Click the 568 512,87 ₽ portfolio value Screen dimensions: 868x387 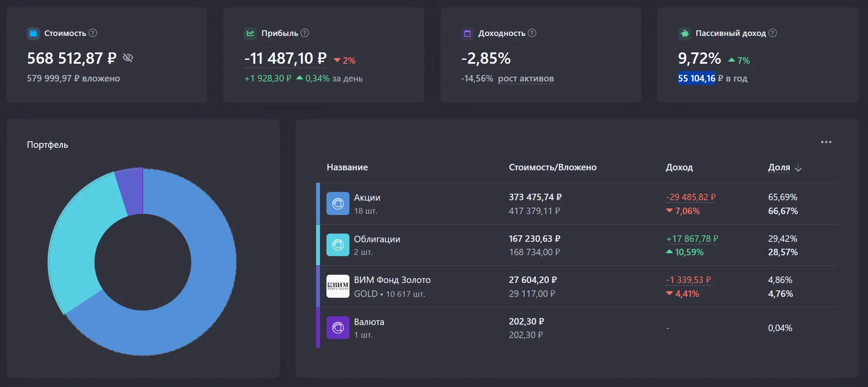(x=72, y=58)
